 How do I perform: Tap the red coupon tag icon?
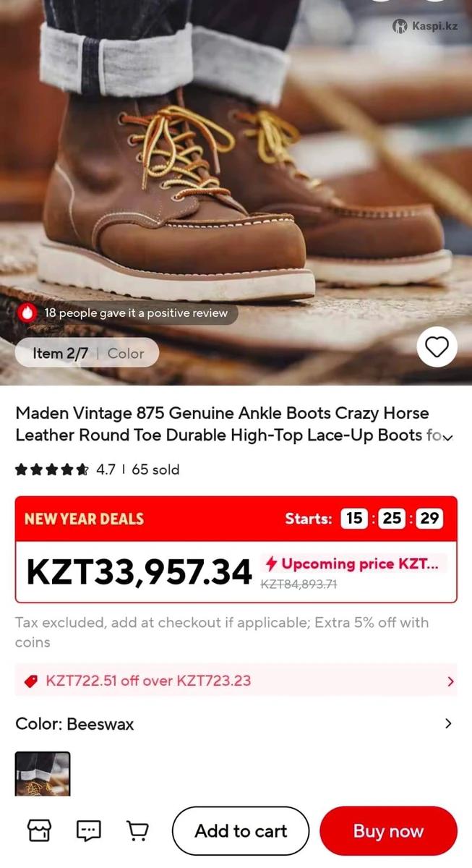[30, 681]
